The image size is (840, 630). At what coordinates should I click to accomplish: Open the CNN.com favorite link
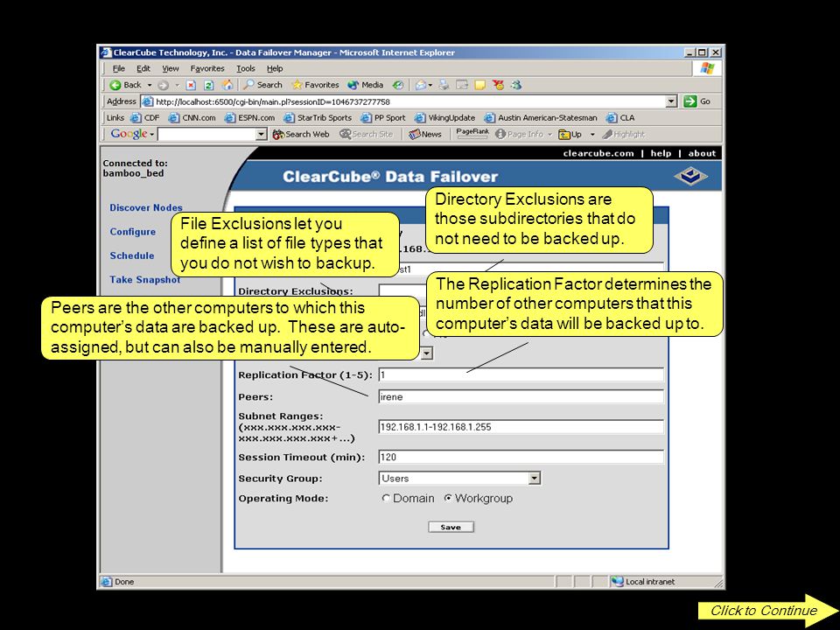click(x=192, y=118)
